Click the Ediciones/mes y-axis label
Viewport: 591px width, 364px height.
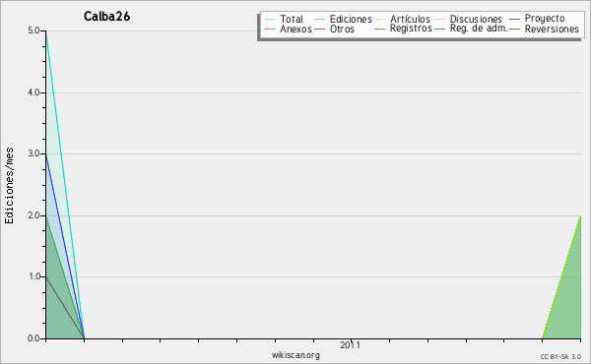pos(9,186)
